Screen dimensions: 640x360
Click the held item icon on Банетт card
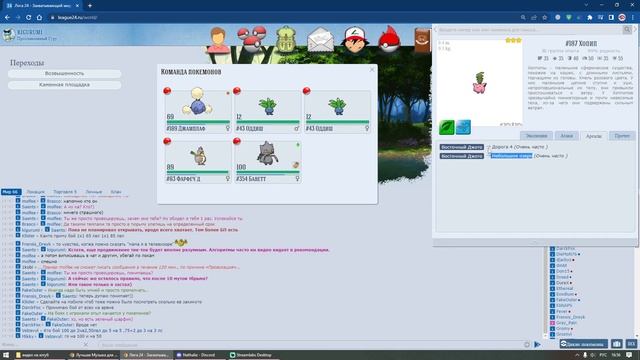coord(296,165)
